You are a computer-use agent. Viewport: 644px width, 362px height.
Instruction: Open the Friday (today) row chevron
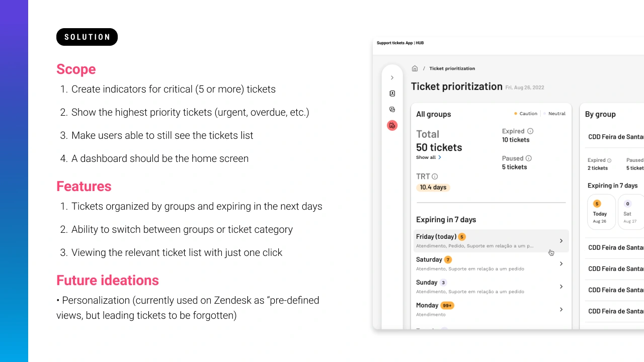click(561, 241)
